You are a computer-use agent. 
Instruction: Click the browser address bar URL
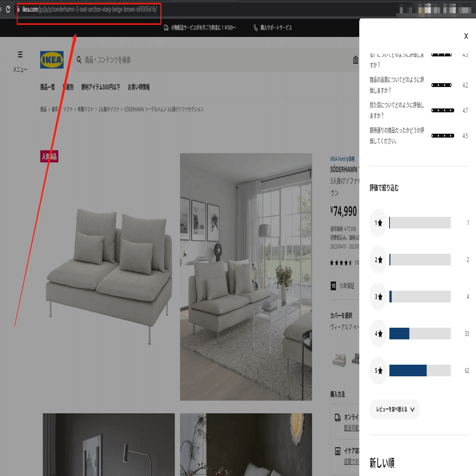[89, 9]
